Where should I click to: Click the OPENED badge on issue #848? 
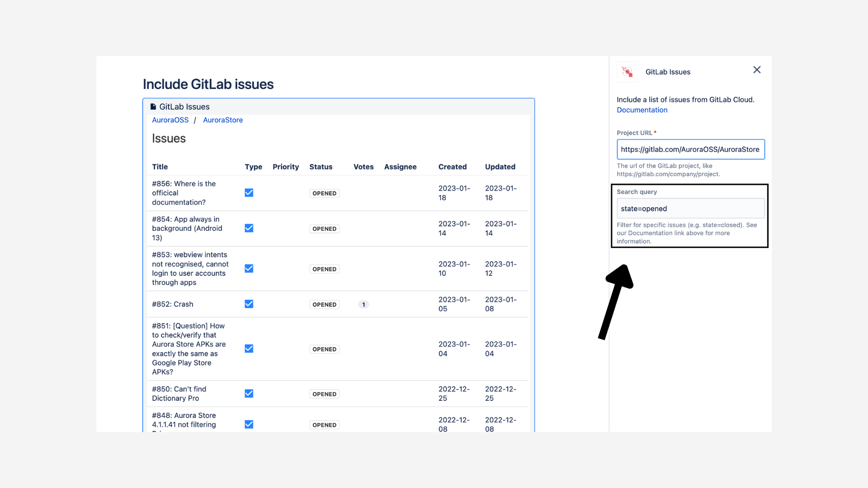click(x=324, y=425)
